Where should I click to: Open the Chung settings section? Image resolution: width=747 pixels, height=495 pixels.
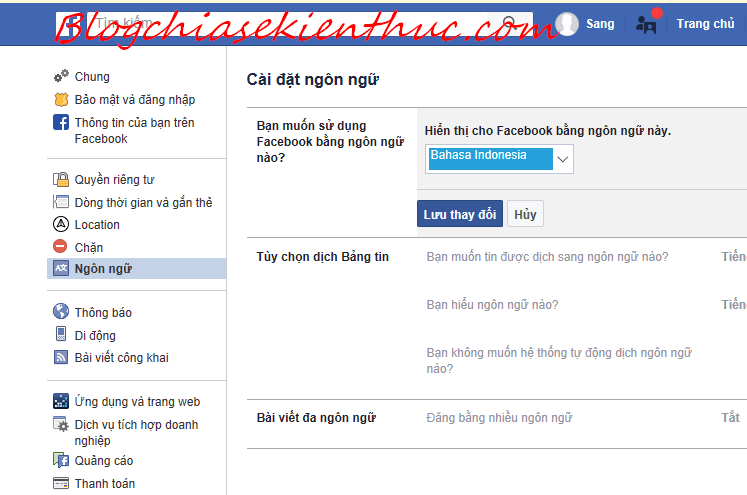(92, 76)
